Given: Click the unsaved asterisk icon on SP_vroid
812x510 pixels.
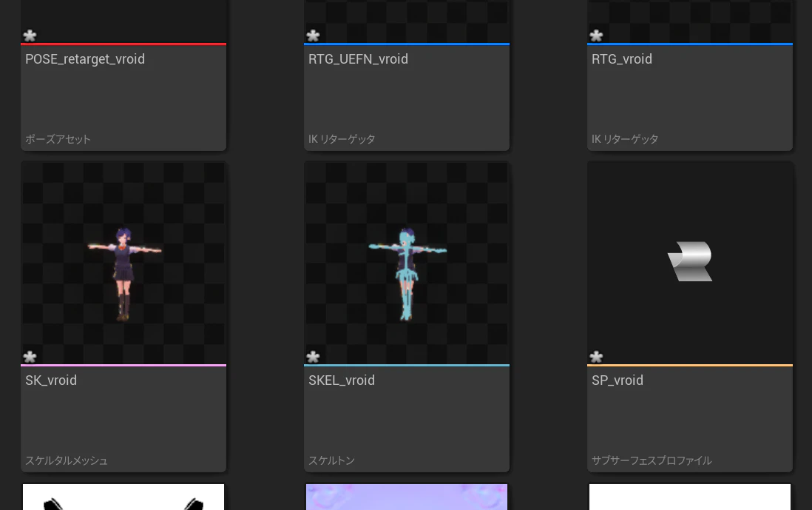Looking at the screenshot, I should pyautogui.click(x=597, y=357).
